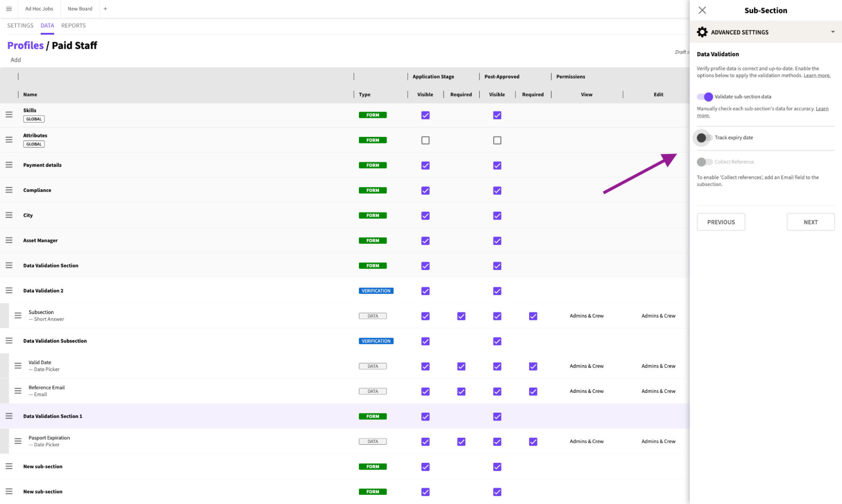Viewport: 842px width, 504px height.
Task: Add a new board tab with plus icon
Action: tap(105, 9)
